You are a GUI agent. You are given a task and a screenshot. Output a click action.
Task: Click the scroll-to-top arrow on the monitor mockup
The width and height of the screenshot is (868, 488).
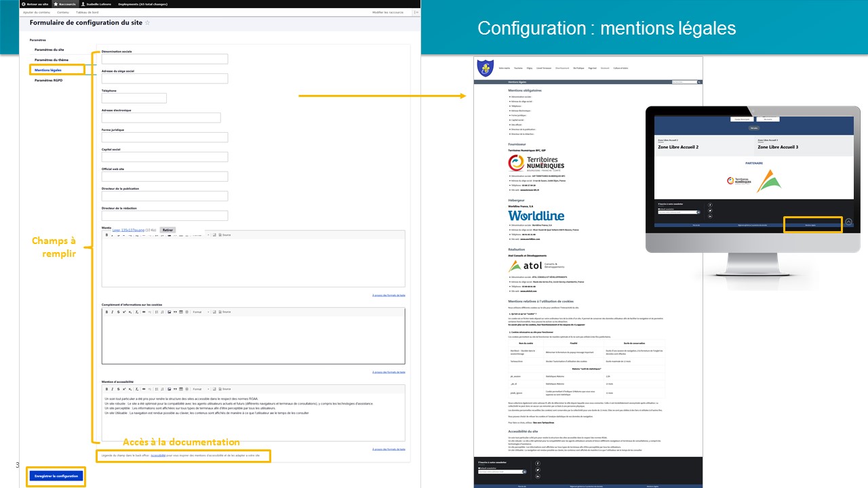pos(849,222)
